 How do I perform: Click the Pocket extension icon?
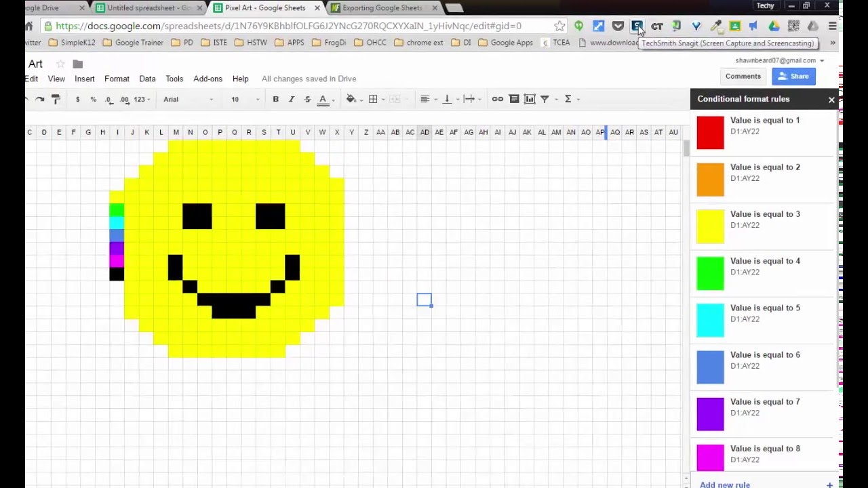click(618, 26)
